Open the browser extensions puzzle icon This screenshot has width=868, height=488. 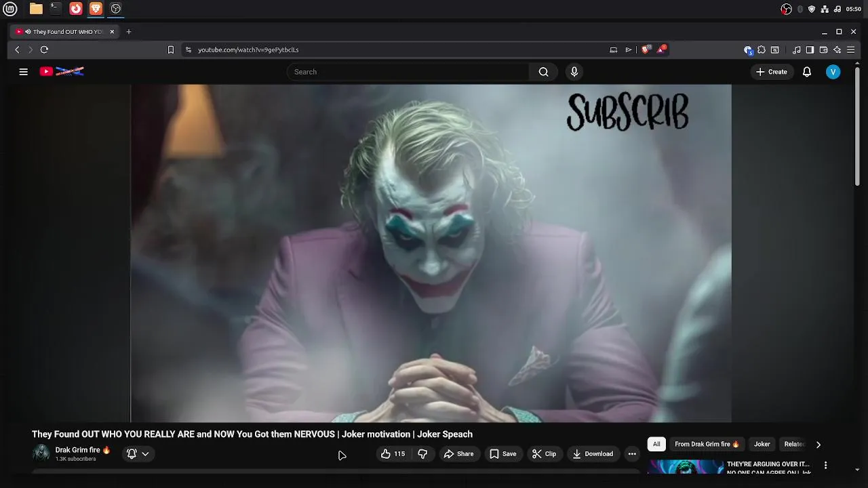point(762,49)
